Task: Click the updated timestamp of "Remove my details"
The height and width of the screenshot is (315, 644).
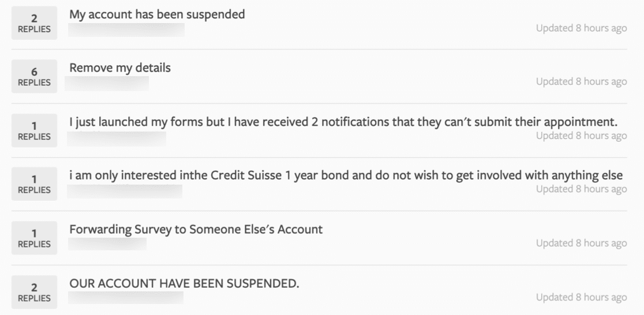Action: click(582, 82)
